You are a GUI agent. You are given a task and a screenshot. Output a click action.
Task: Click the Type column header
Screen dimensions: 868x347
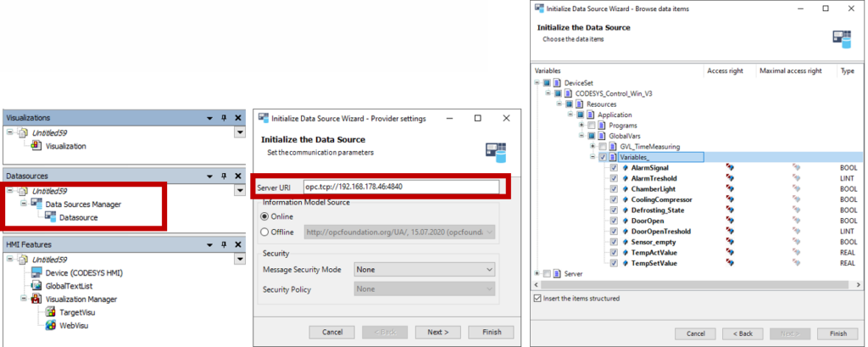(x=848, y=71)
